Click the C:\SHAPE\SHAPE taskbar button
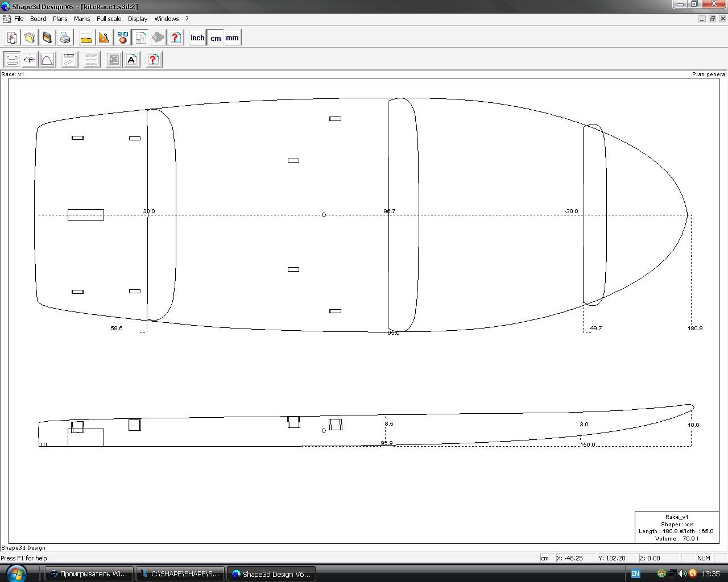The image size is (728, 582). click(180, 574)
